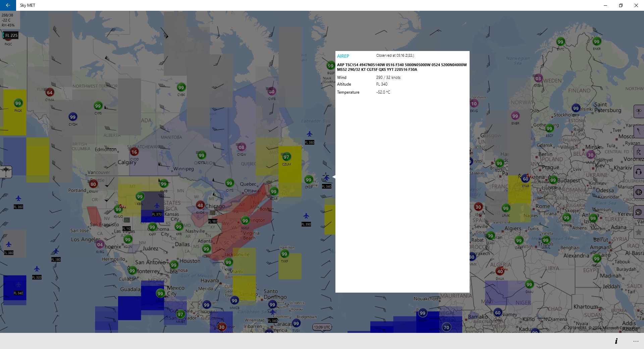Viewport: 644px width, 349px height.
Task: Toggle the wind barbs layer button
Action: 639,131
